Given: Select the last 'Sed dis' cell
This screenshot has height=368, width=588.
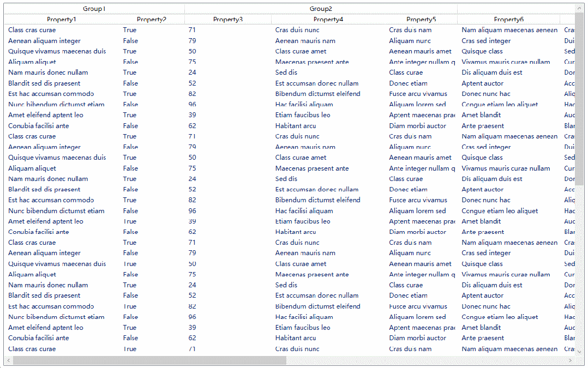Looking at the screenshot, I should tap(328, 285).
